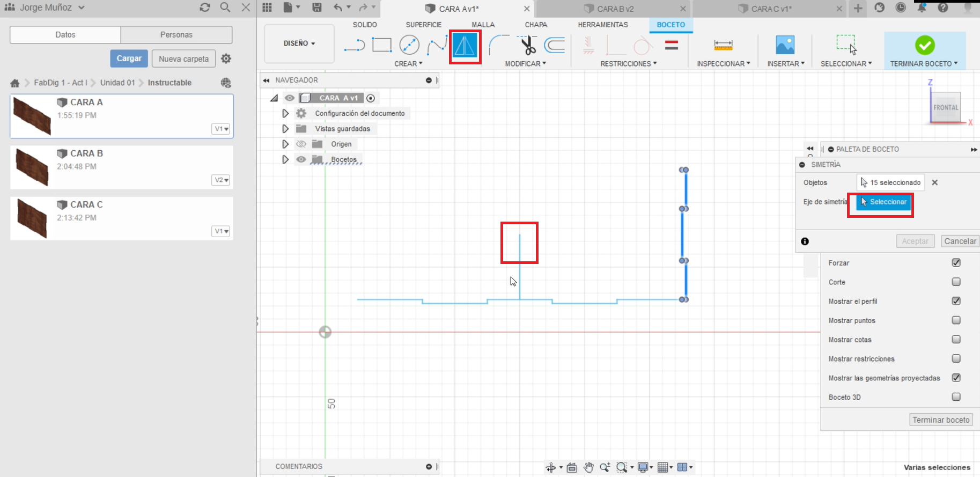Screen dimensions: 980x477
Task: Click the Equal constraint icon
Action: [672, 45]
